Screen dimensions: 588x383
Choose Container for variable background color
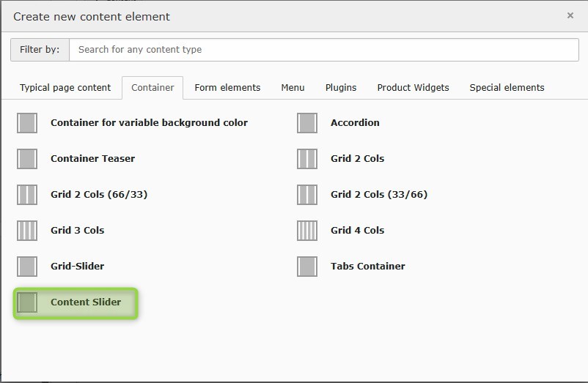click(149, 123)
